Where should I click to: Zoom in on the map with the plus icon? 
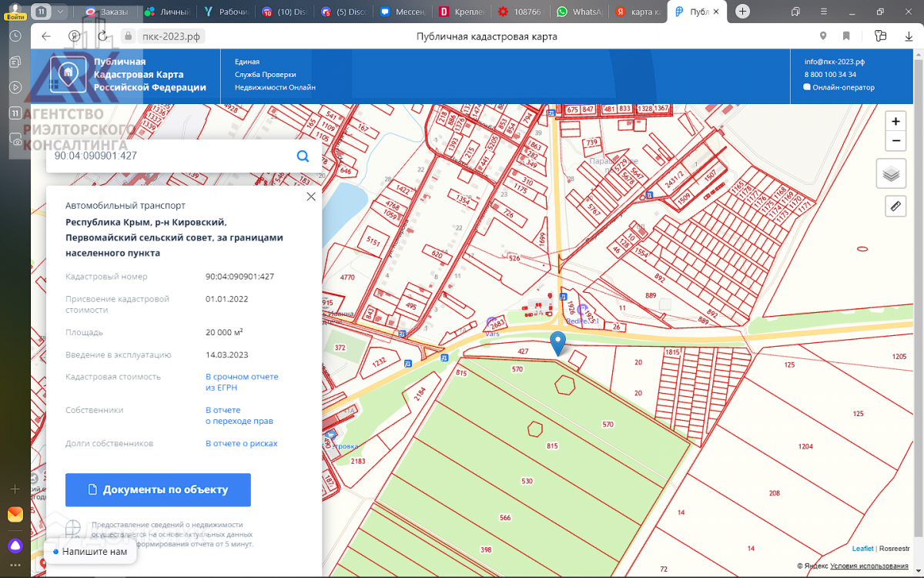895,121
